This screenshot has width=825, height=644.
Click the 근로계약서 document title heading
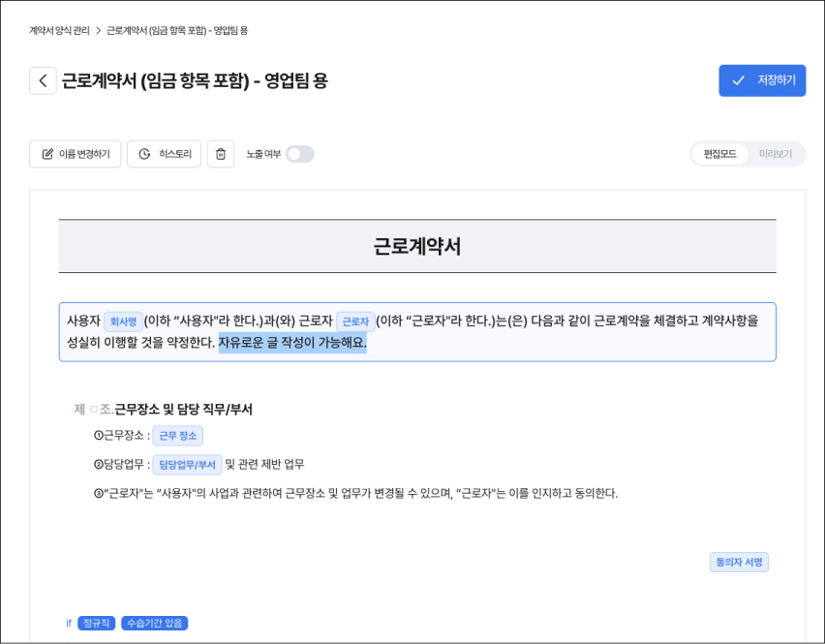pos(417,246)
